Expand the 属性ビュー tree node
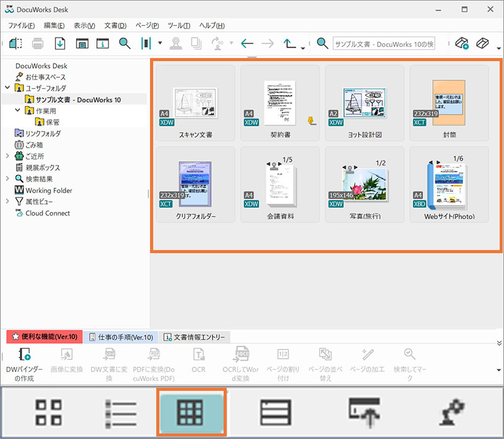The height and width of the screenshot is (439, 504). pos(7,201)
